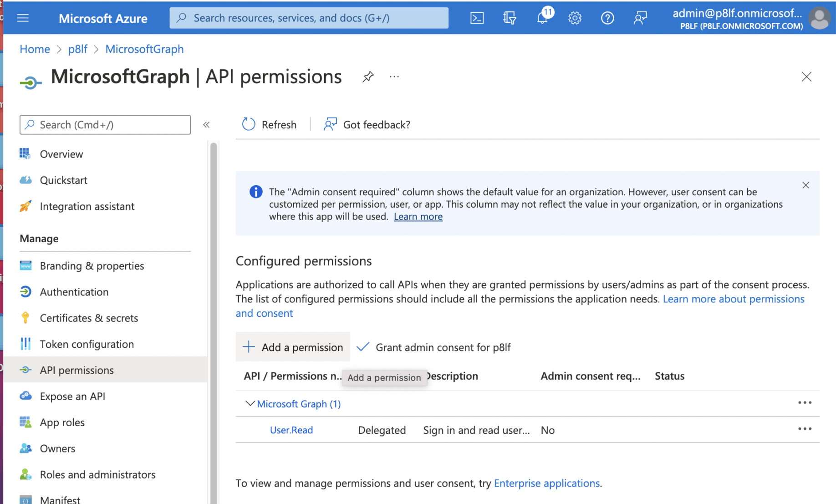Click the feedback icon in top bar
836x504 pixels.
click(x=640, y=18)
